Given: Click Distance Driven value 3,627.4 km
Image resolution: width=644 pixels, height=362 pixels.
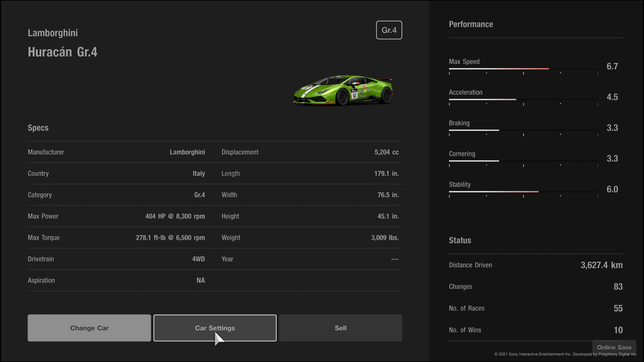Looking at the screenshot, I should 602,265.
